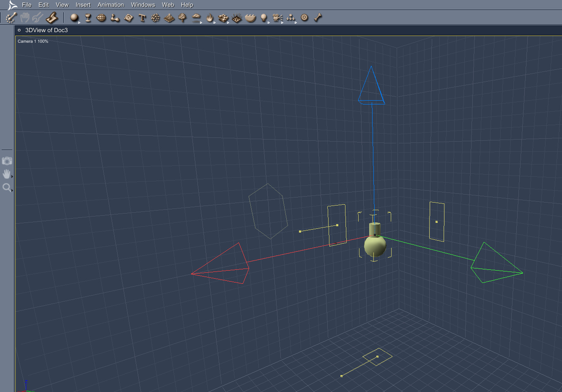This screenshot has height=392, width=562.
Task: Click the terrain tool icon
Action: [169, 18]
